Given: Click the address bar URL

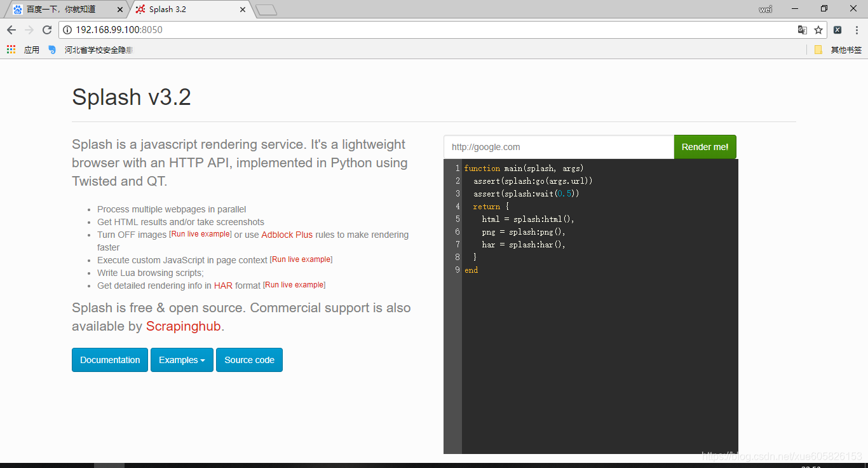Looking at the screenshot, I should pyautogui.click(x=119, y=30).
